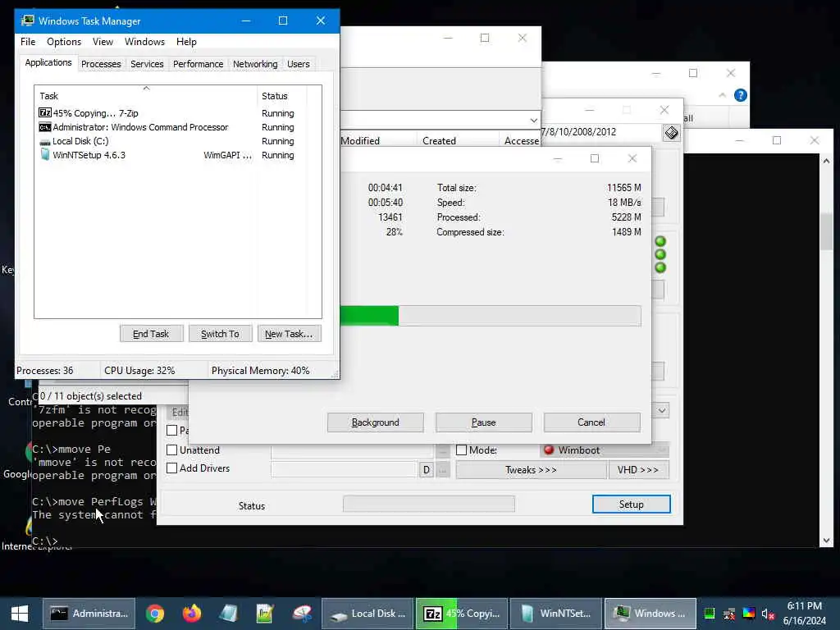The image size is (840, 630).
Task: Launch Google Chrome from the taskbar
Action: point(155,614)
